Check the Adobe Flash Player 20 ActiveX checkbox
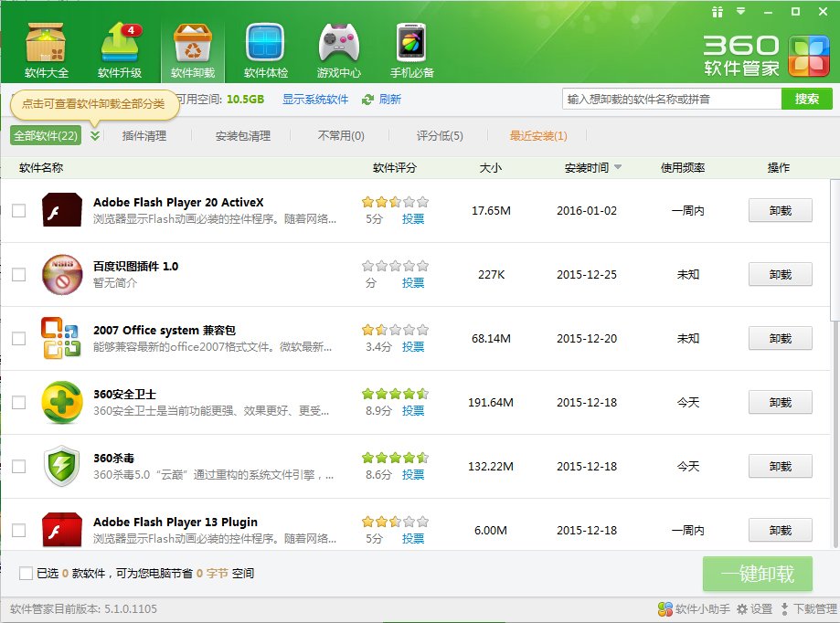The width and height of the screenshot is (840, 623). click(x=19, y=209)
